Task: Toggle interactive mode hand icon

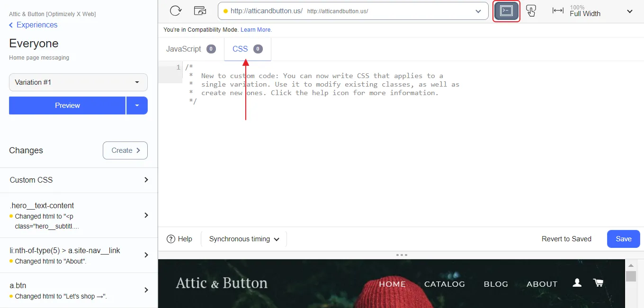Action: tap(531, 11)
